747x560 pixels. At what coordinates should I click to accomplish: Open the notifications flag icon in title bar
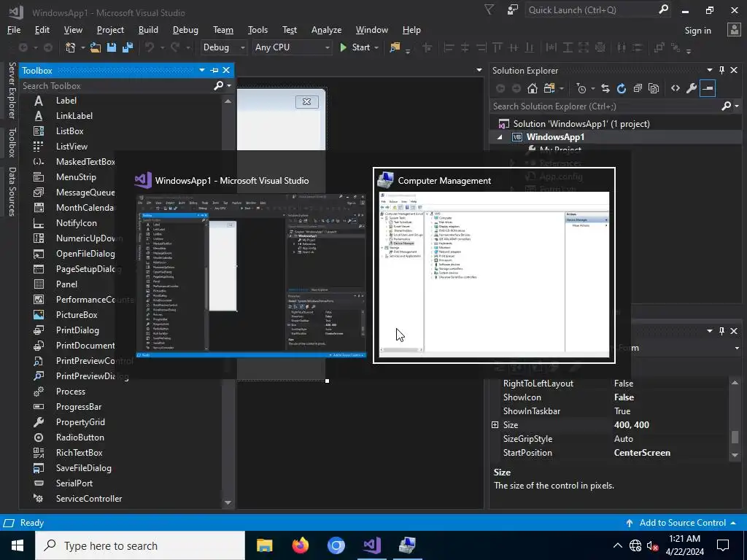coord(489,9)
